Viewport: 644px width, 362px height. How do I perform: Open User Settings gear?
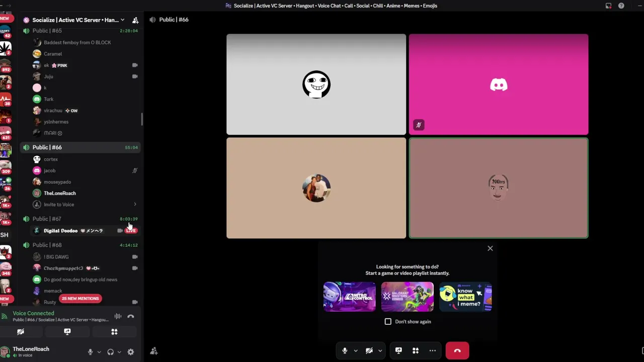click(x=131, y=352)
